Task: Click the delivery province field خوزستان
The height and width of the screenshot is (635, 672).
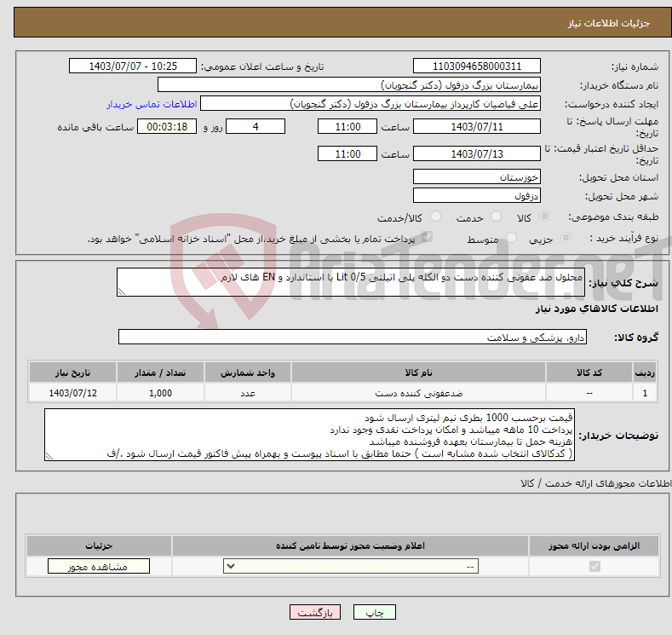Action: point(477,176)
